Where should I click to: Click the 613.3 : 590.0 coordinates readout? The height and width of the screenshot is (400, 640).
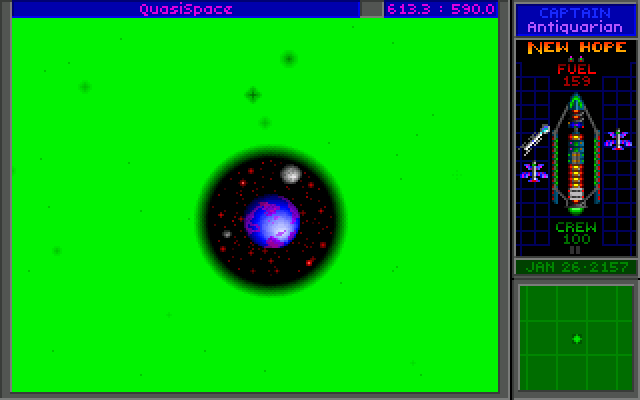click(x=440, y=9)
